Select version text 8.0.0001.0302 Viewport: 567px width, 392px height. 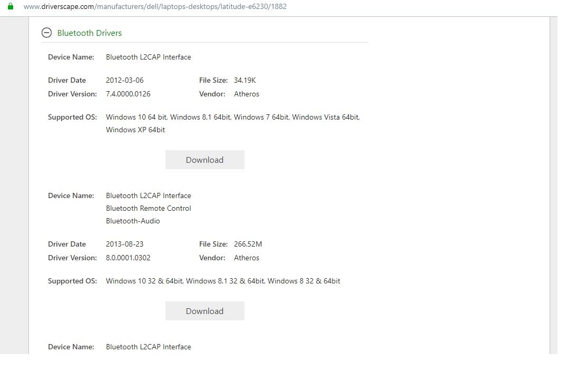tap(128, 258)
